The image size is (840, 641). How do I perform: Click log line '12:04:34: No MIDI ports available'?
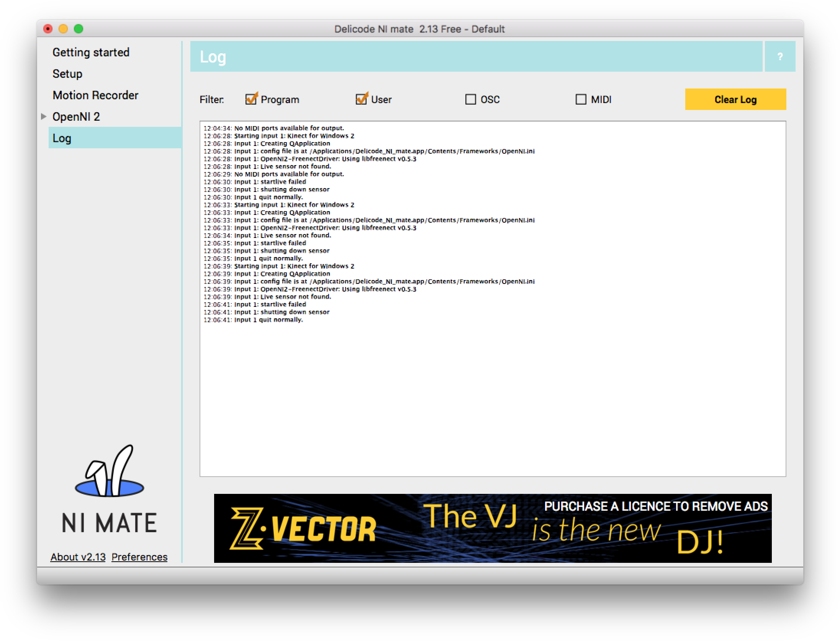(273, 128)
